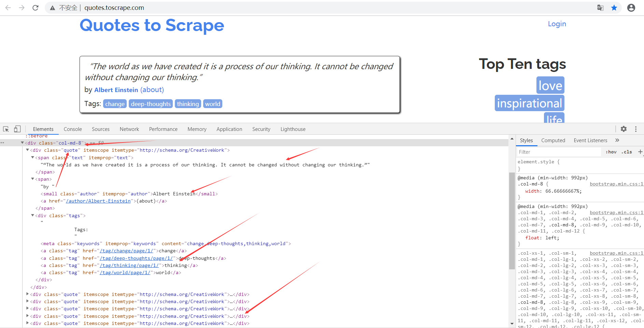Open the Albert Einstein (about) link
This screenshot has width=644, height=328.
point(152,90)
